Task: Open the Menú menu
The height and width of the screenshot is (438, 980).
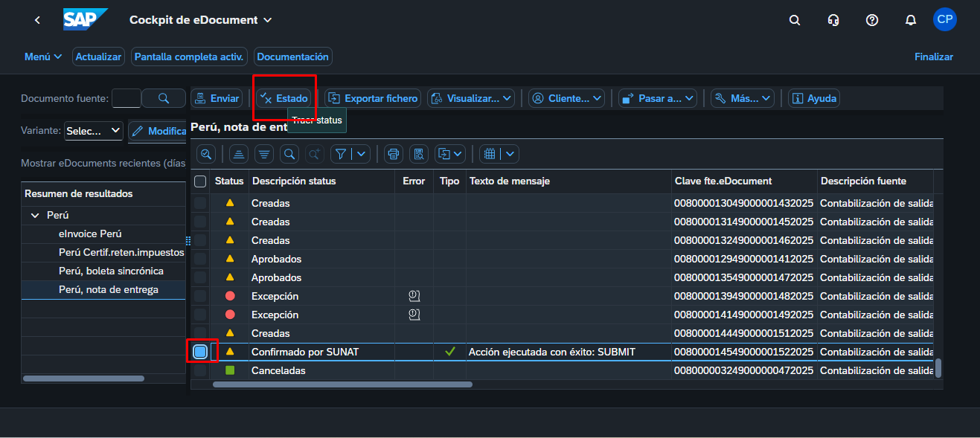Action: 43,57
